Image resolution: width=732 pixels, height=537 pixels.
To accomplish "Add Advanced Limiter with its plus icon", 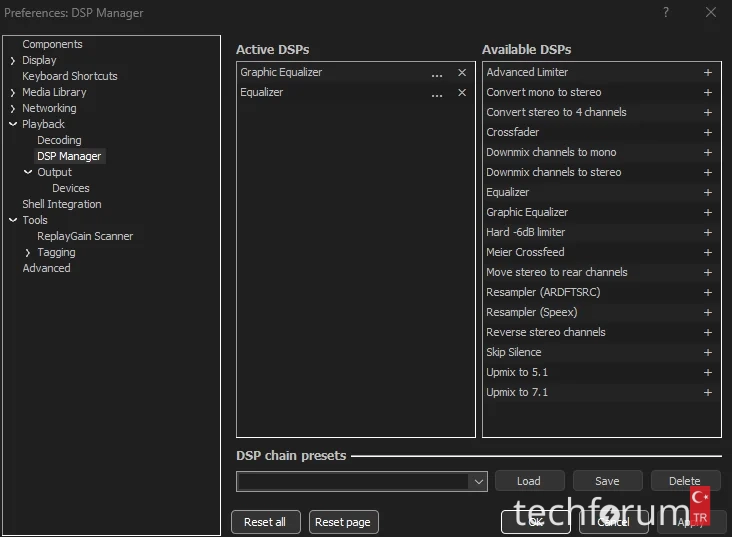I will (x=708, y=72).
